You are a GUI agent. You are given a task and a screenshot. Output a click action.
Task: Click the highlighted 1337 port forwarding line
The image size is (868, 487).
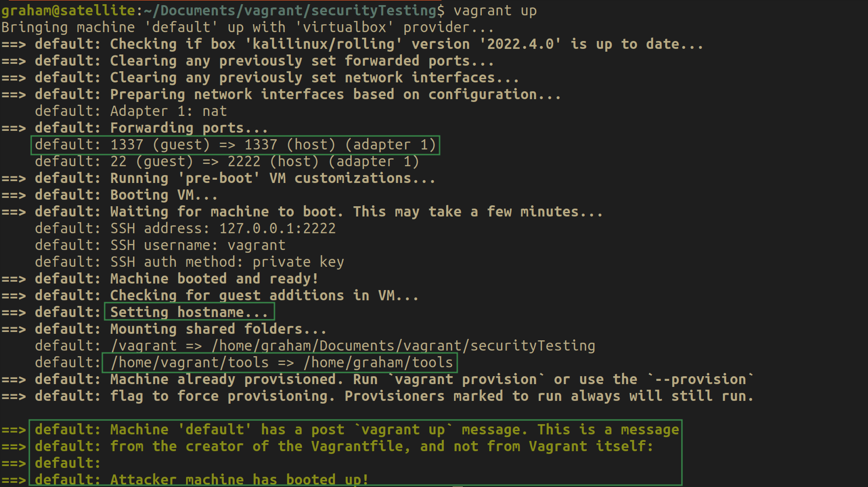click(235, 145)
